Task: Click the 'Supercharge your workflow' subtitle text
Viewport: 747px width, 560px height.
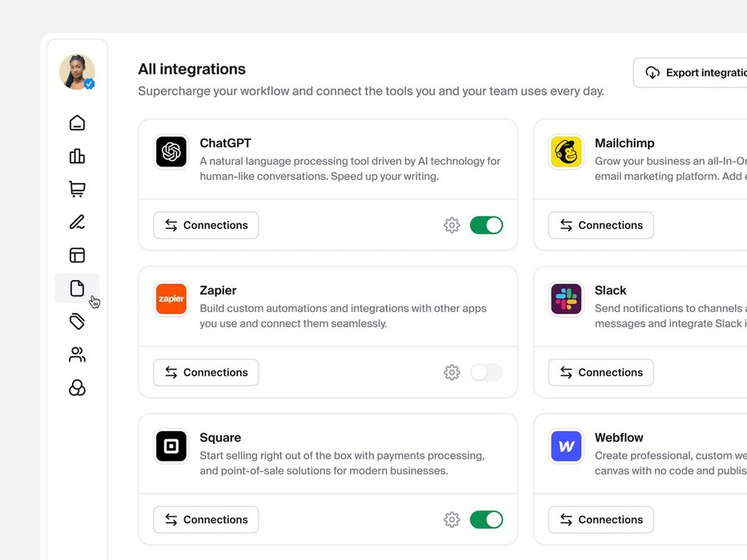Action: click(x=371, y=91)
